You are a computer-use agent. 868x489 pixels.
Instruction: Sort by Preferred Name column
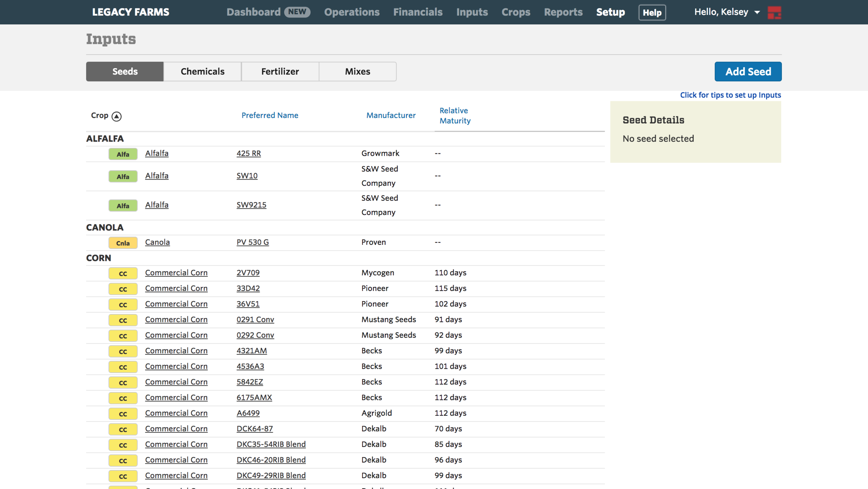click(270, 115)
